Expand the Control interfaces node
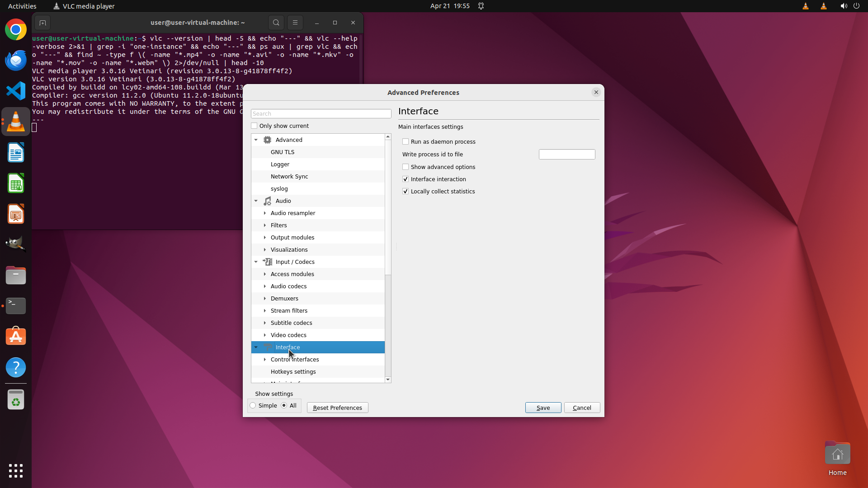Image resolution: width=868 pixels, height=488 pixels. click(265, 360)
